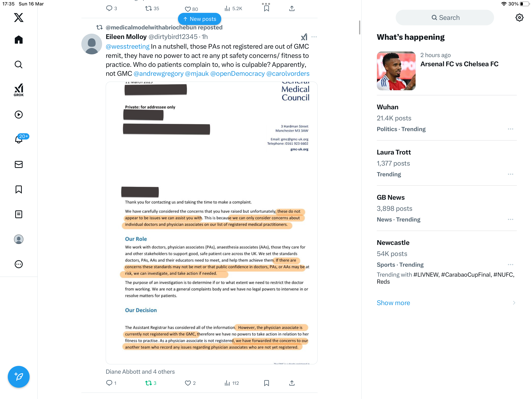The height and width of the screenshot is (399, 532).
Task: Open the Lists icon in sidebar
Action: 18,214
